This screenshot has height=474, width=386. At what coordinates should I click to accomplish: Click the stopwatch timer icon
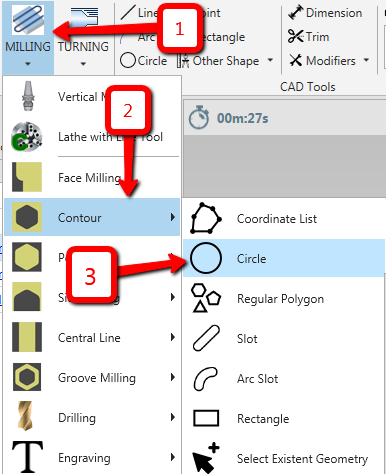point(199,117)
